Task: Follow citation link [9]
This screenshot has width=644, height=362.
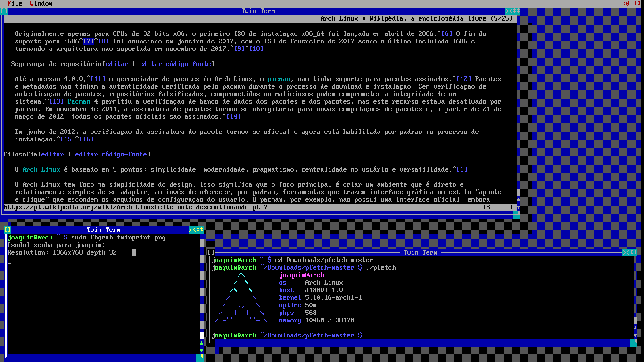Action: [239, 49]
